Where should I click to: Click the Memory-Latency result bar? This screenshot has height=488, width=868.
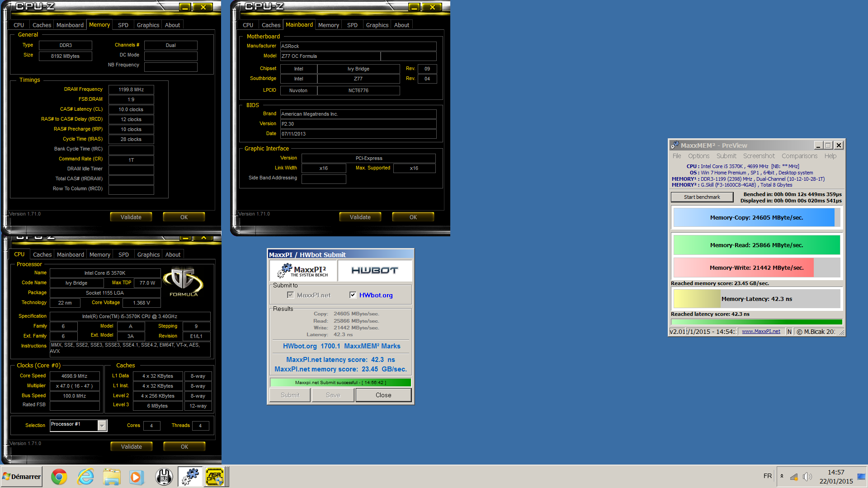(x=756, y=299)
